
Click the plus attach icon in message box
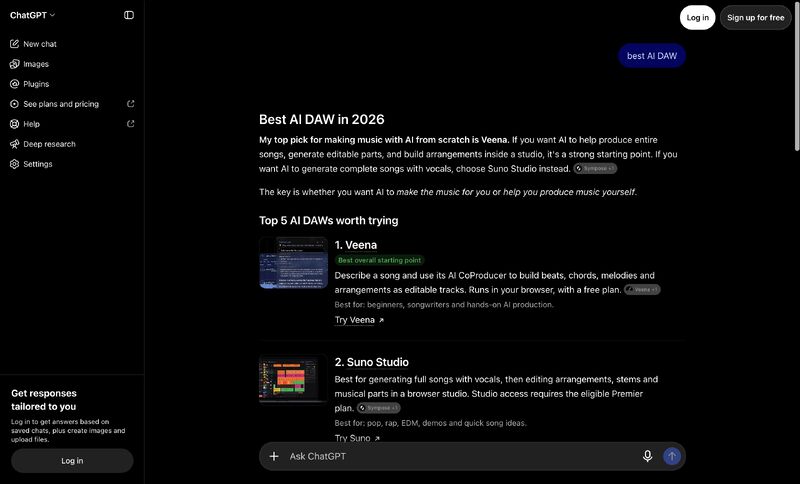click(274, 456)
